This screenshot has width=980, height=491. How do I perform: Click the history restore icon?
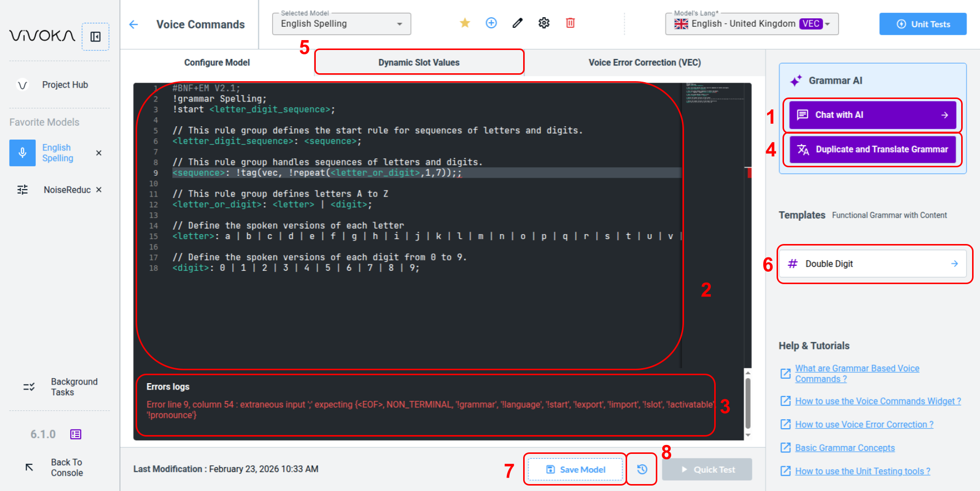pos(642,469)
